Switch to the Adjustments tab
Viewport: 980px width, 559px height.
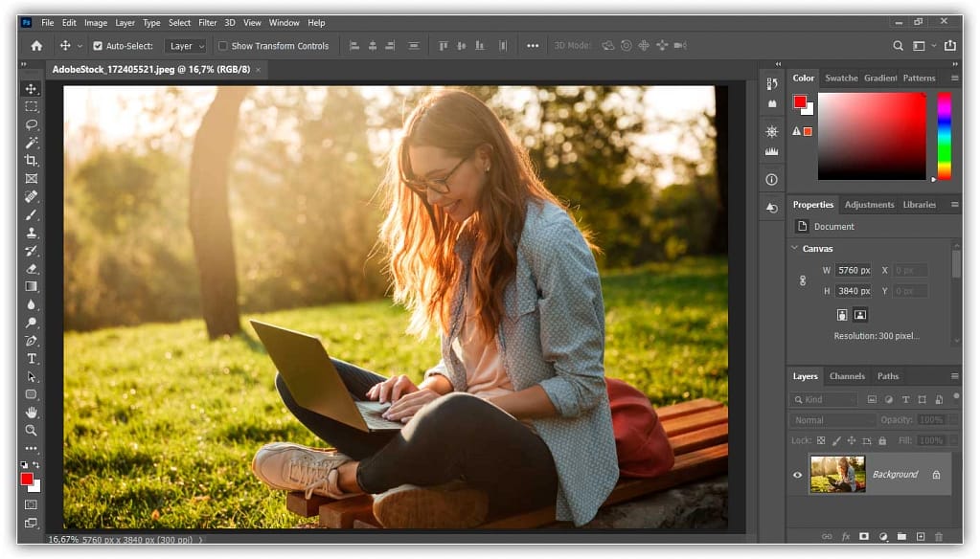(870, 204)
